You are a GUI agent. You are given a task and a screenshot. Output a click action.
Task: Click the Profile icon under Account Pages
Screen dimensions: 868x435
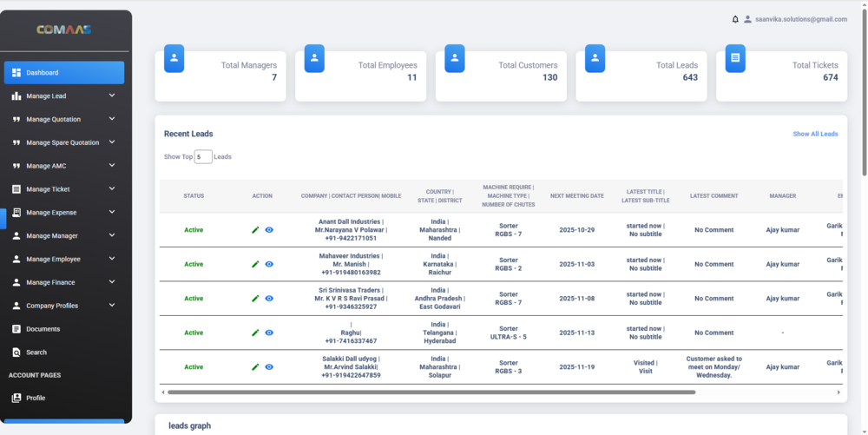(x=16, y=398)
